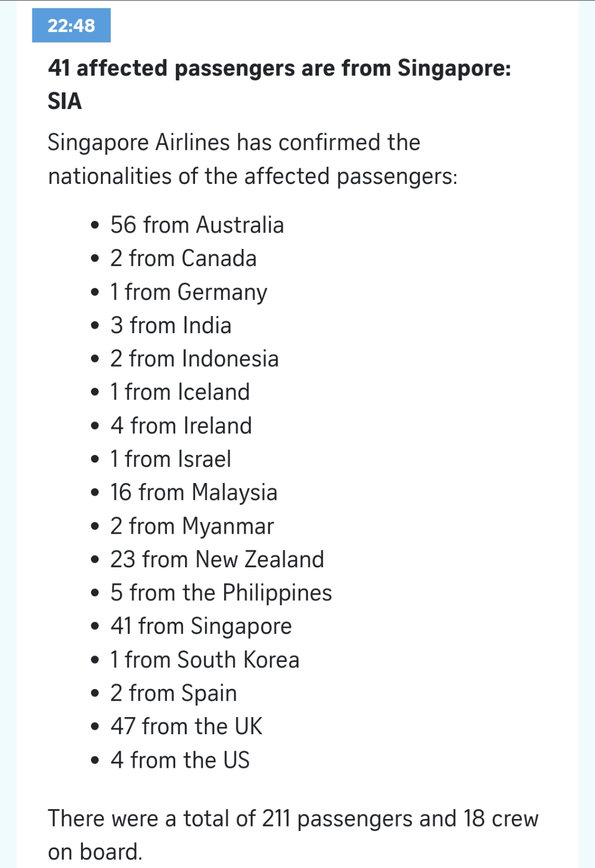The width and height of the screenshot is (595, 868).
Task: Click the '5 from the Philippines' line
Action: click(x=221, y=593)
